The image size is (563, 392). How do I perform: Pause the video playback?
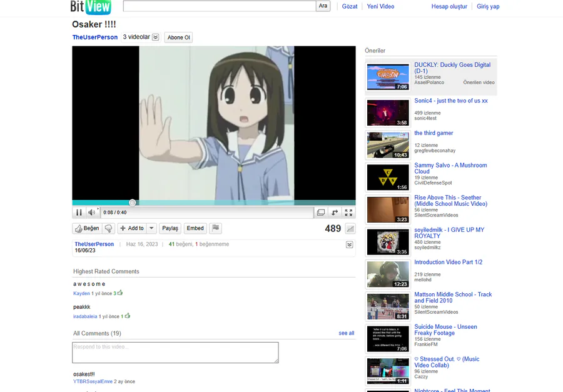[x=79, y=213]
